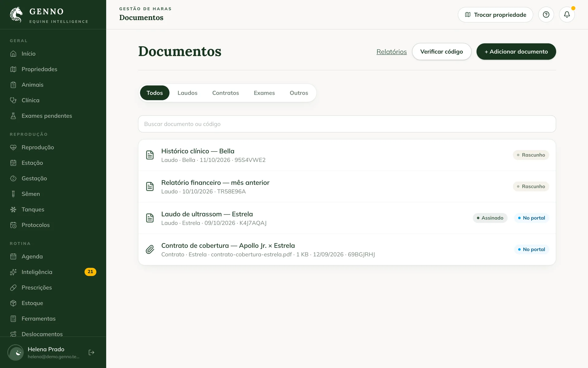Screen dimensions: 588x368
Task: Click the Animais clipboard icon
Action: pyautogui.click(x=13, y=85)
